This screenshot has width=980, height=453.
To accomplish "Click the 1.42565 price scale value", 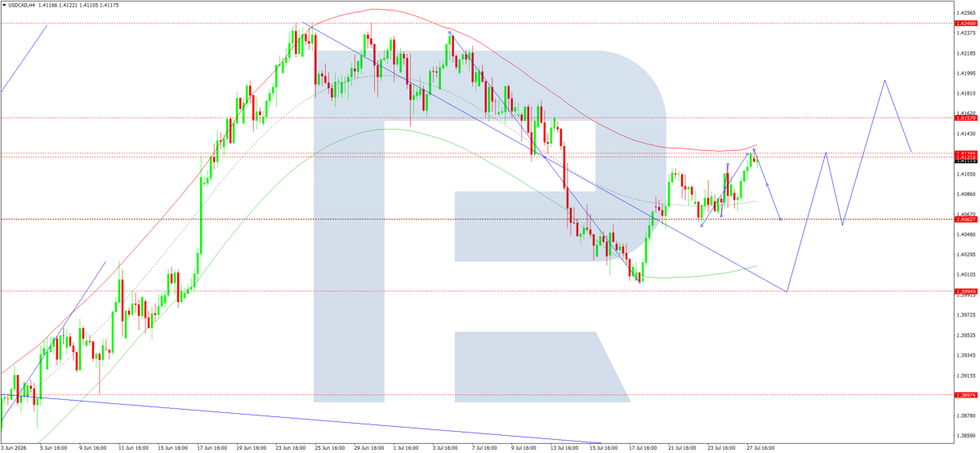I will [967, 13].
